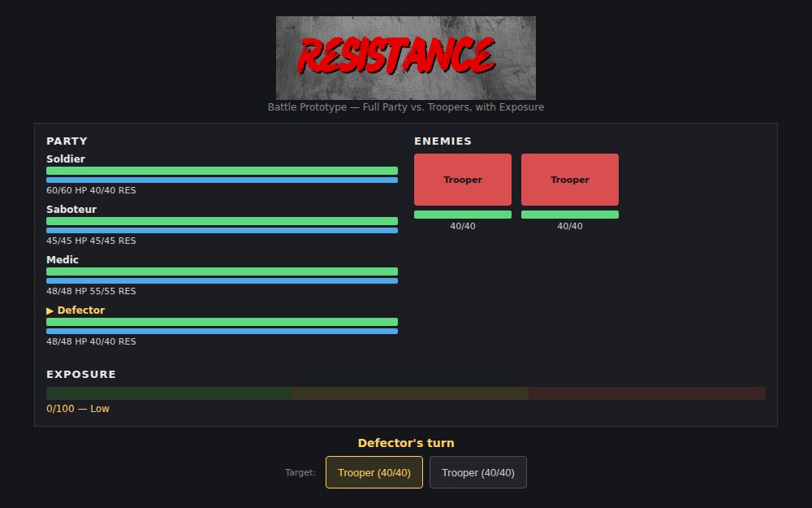This screenshot has width=812, height=508.
Task: Click the 40/40 value under the first Trooper
Action: (x=463, y=226)
